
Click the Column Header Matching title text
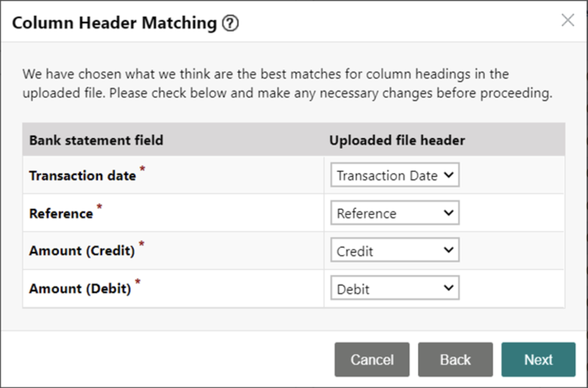tap(114, 23)
